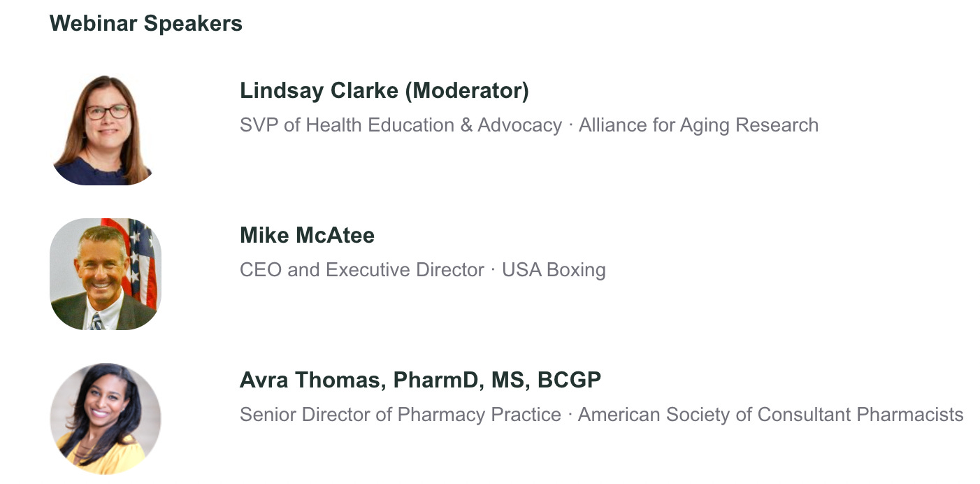The height and width of the screenshot is (484, 980).
Task: Select Avra Thomas's circular portrait
Action: (x=105, y=418)
